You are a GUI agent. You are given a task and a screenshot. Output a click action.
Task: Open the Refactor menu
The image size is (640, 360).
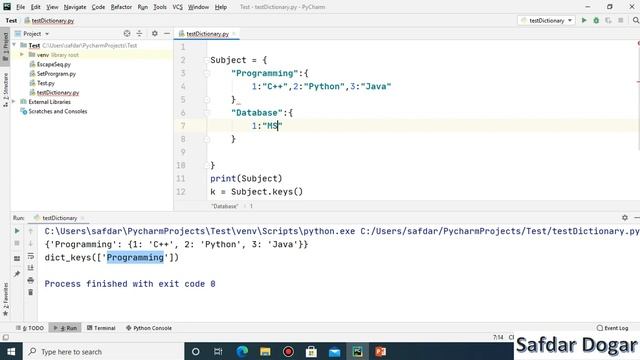click(121, 7)
